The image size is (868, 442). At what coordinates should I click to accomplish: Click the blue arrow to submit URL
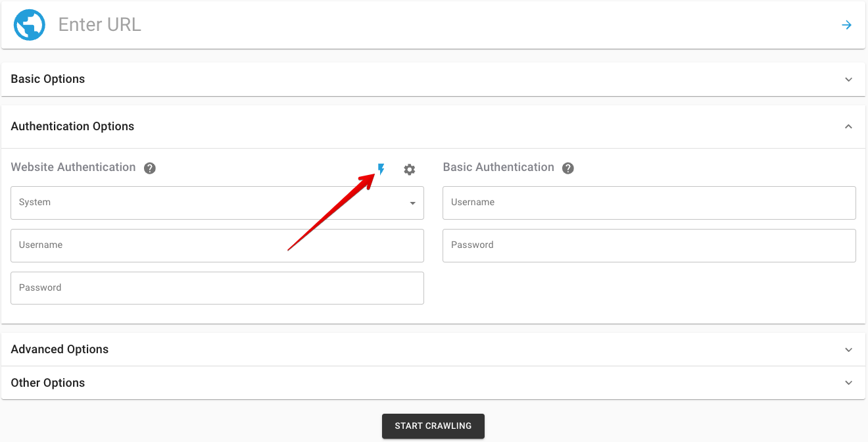pyautogui.click(x=847, y=25)
